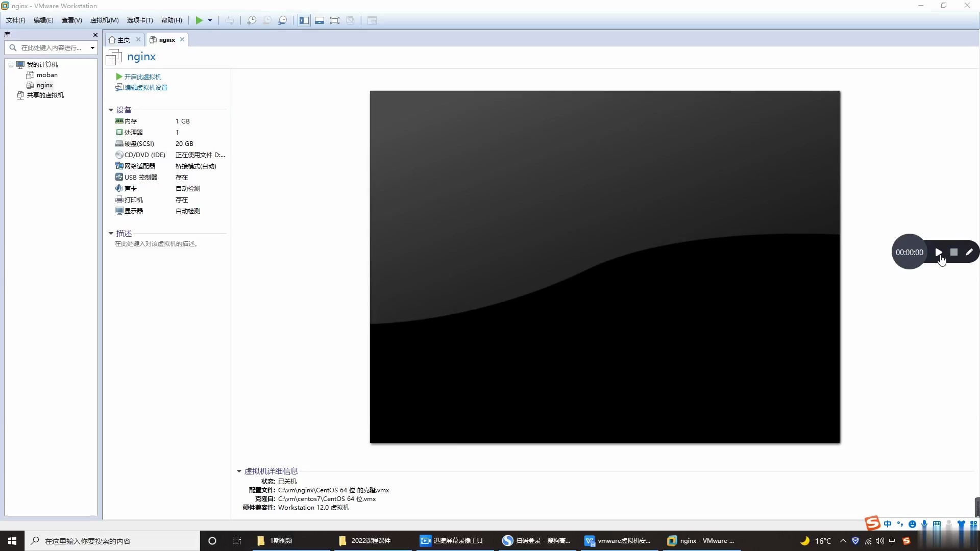Open the Windows Start menu
Image resolution: width=980 pixels, height=551 pixels.
click(x=12, y=541)
